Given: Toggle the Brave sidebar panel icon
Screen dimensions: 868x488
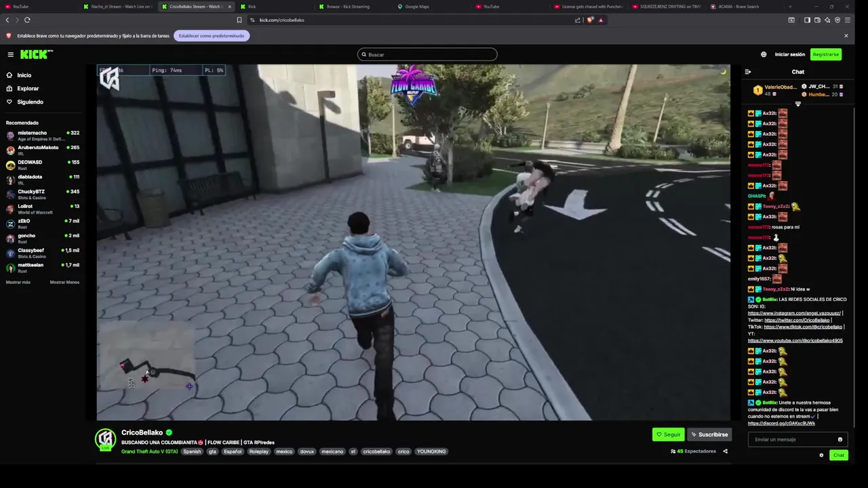Looking at the screenshot, I should [x=807, y=20].
